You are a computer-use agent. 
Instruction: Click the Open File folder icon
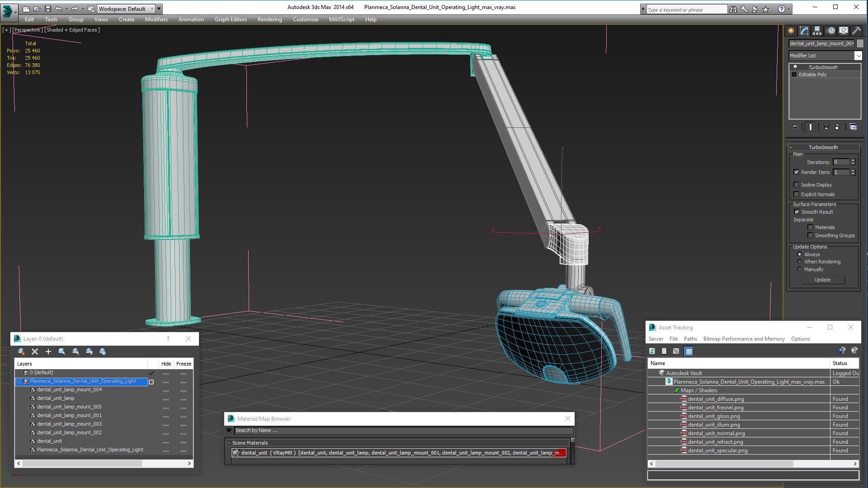point(37,9)
